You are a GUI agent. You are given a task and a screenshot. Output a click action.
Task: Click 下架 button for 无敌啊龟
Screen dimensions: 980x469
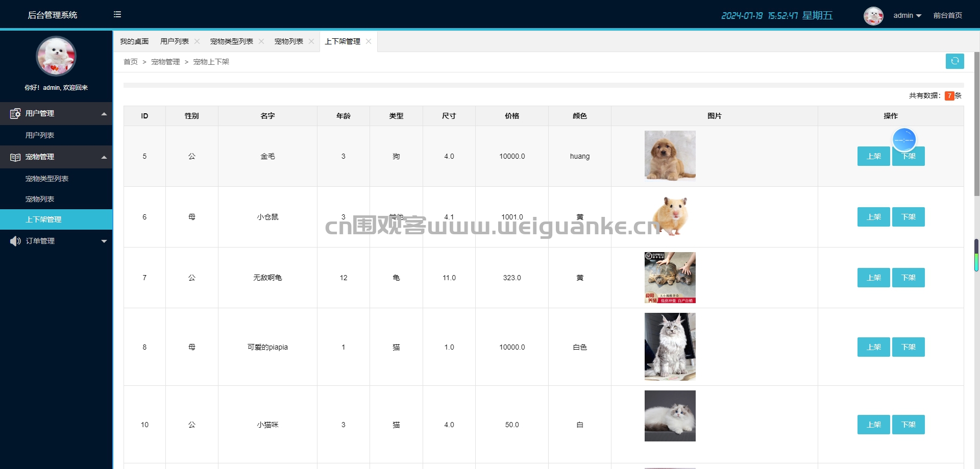pyautogui.click(x=909, y=278)
